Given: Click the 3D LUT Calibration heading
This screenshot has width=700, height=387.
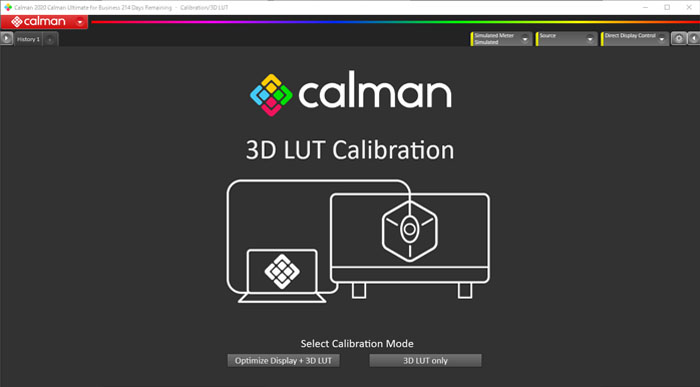Looking at the screenshot, I should [x=350, y=150].
